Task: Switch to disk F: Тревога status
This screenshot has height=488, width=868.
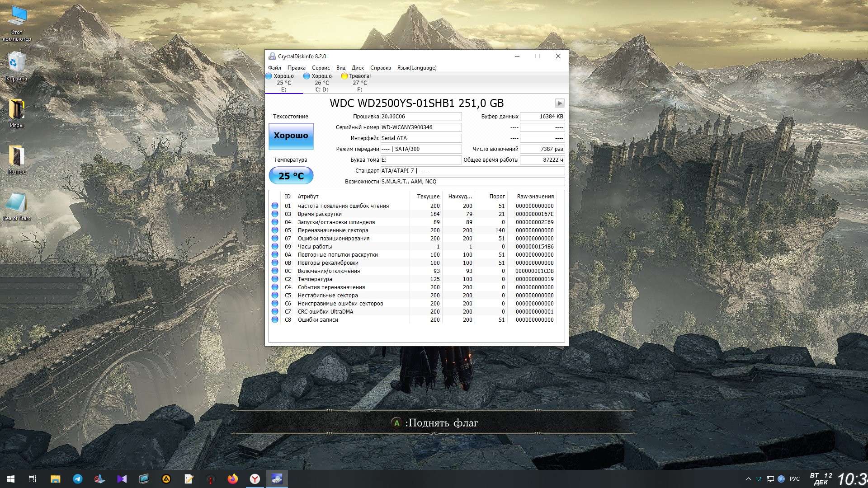Action: click(x=359, y=83)
